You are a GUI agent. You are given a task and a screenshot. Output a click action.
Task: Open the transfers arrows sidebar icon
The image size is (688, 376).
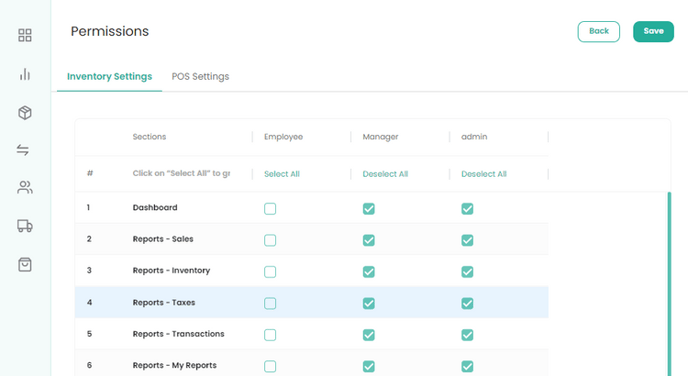(23, 150)
